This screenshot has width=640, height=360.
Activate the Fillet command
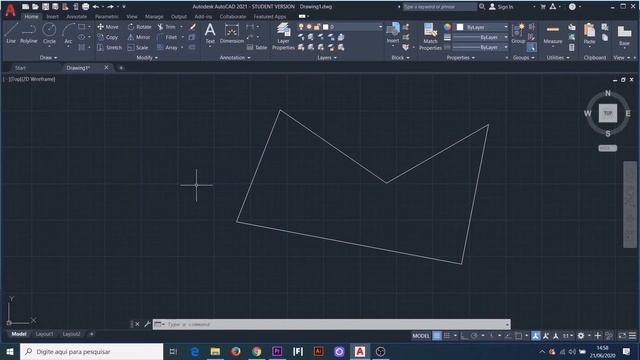(167, 37)
